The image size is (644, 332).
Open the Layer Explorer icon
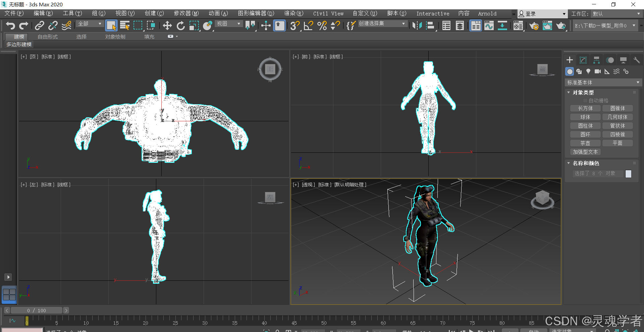pos(460,25)
